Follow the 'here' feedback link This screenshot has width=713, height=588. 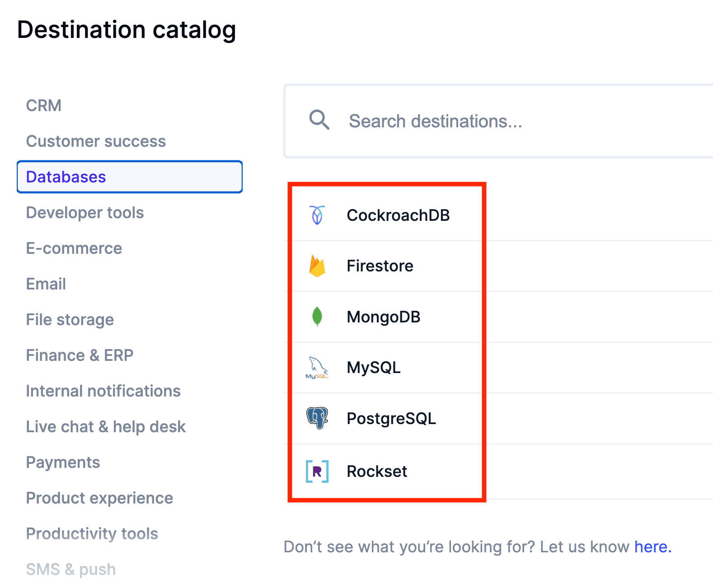[652, 547]
